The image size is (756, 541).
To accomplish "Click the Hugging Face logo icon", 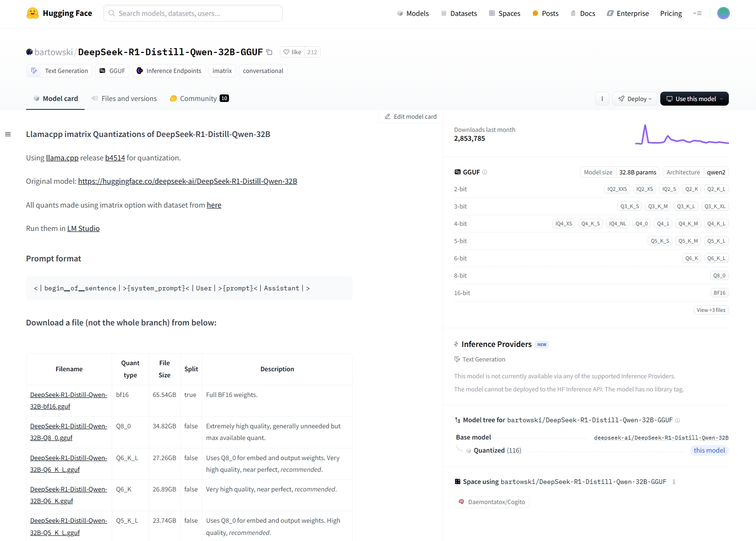I will 33,13.
